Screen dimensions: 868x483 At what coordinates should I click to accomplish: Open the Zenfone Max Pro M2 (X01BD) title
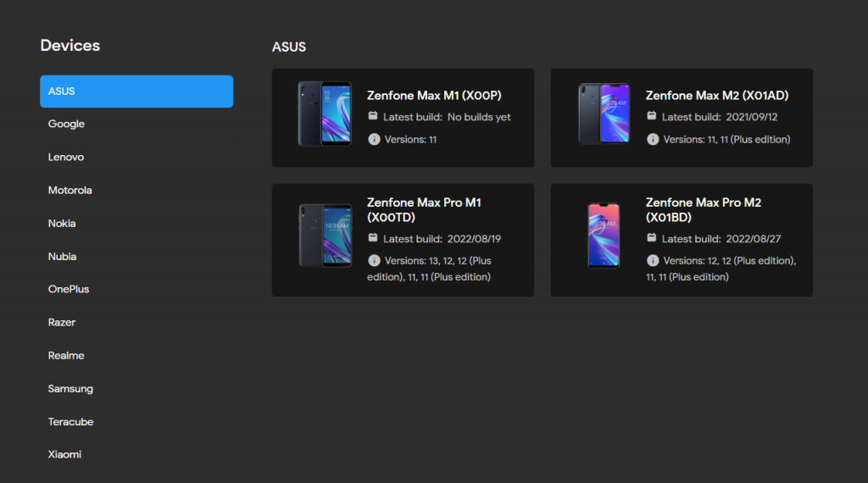click(x=704, y=209)
